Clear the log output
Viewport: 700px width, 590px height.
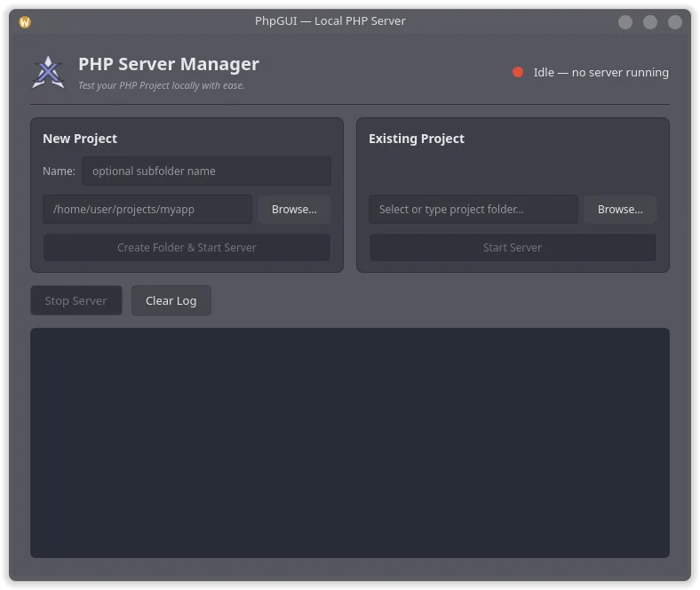tap(171, 300)
